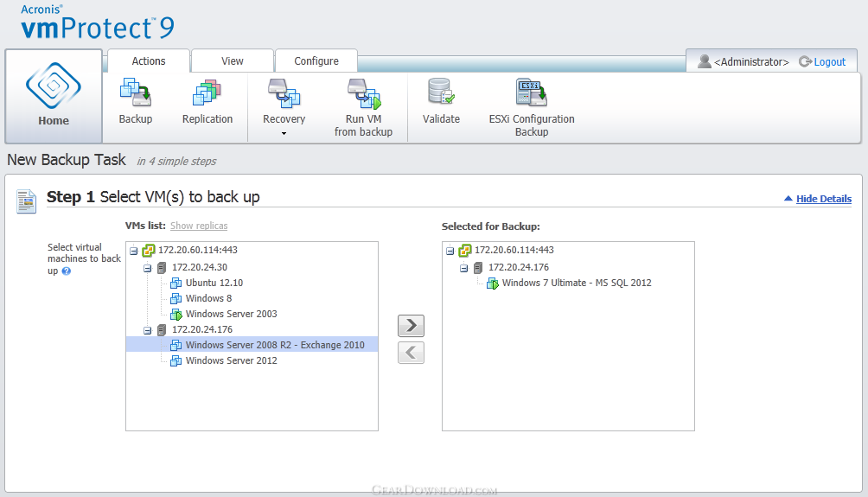This screenshot has width=868, height=497.
Task: Click the 172.20.24.30 host server icon
Action: [162, 268]
